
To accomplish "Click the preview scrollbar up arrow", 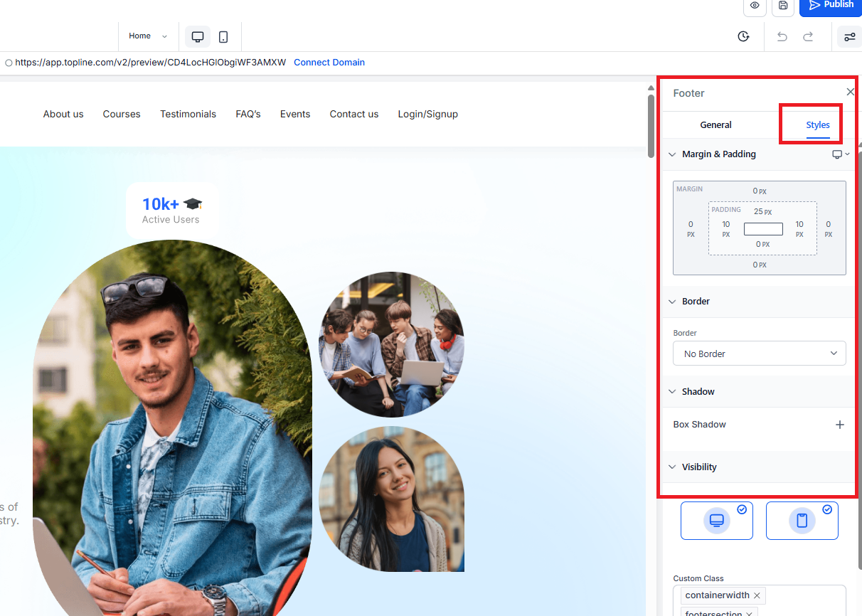I will pos(651,88).
